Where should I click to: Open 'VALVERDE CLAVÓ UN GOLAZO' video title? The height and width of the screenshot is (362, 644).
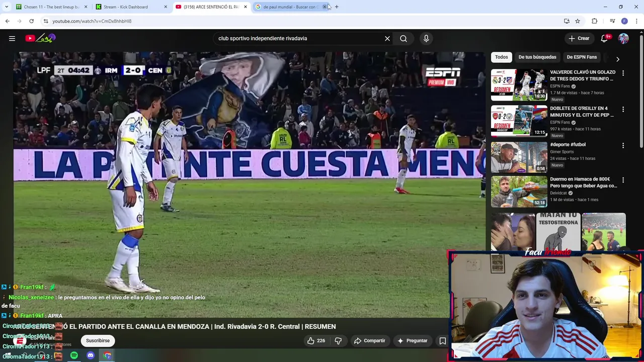(583, 75)
